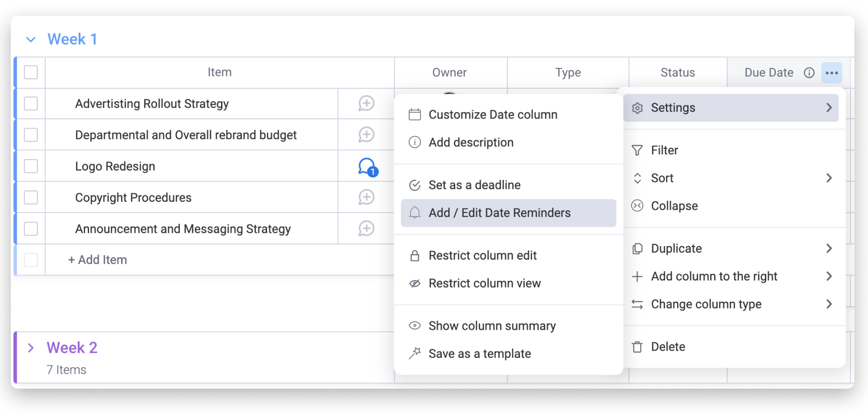Click the Status column header
Viewport: 868px width, 418px height.
[677, 73]
